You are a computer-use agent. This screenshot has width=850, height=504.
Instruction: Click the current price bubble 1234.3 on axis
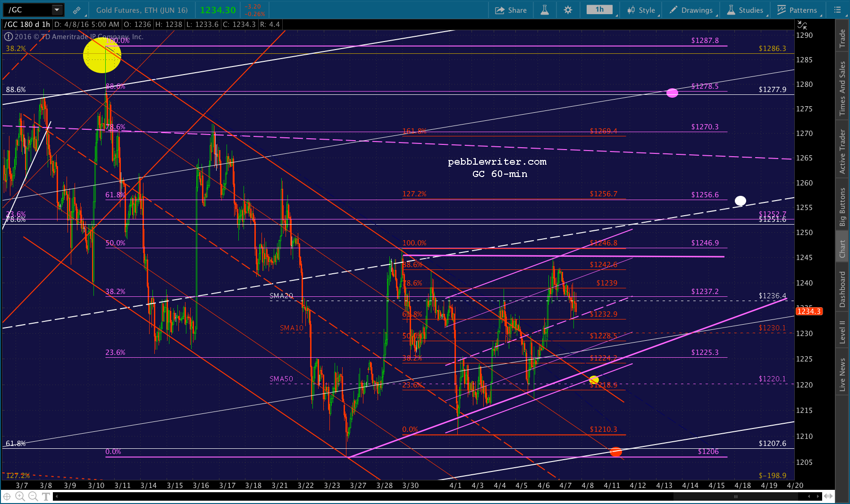809,311
